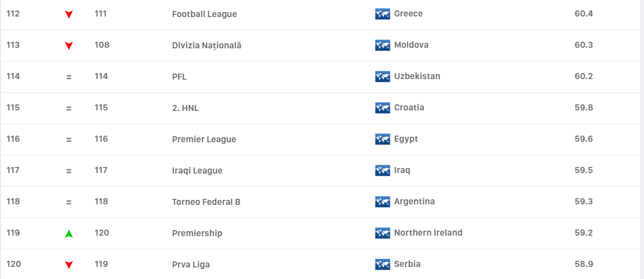Click the red down arrow in the Prva Liga row
Image resolution: width=644 pixels, height=279 pixels.
[x=69, y=265]
